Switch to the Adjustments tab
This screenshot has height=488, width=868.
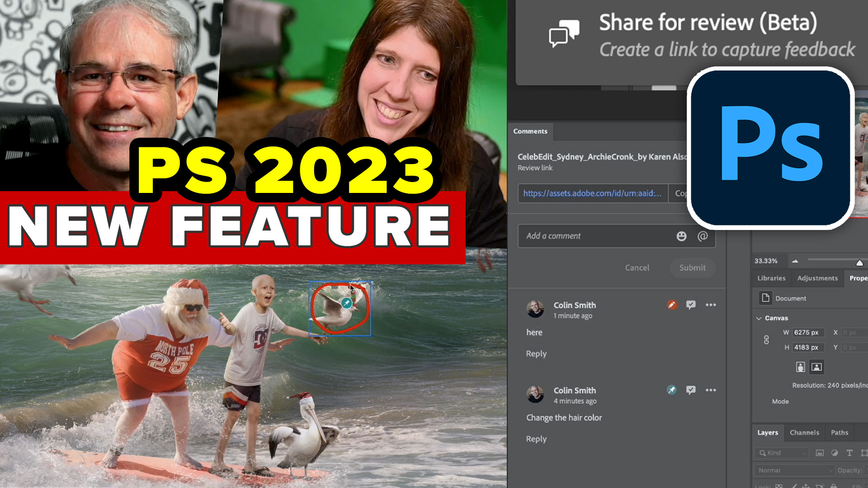coord(817,278)
